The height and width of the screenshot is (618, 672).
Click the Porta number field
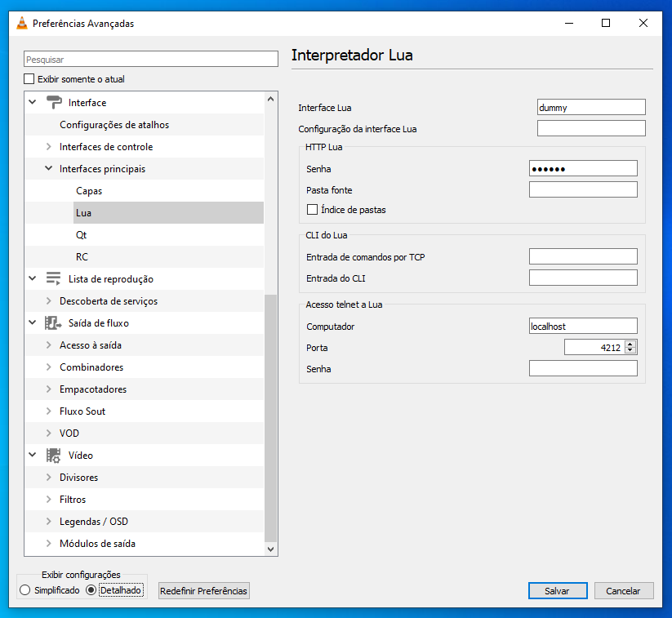coord(594,347)
